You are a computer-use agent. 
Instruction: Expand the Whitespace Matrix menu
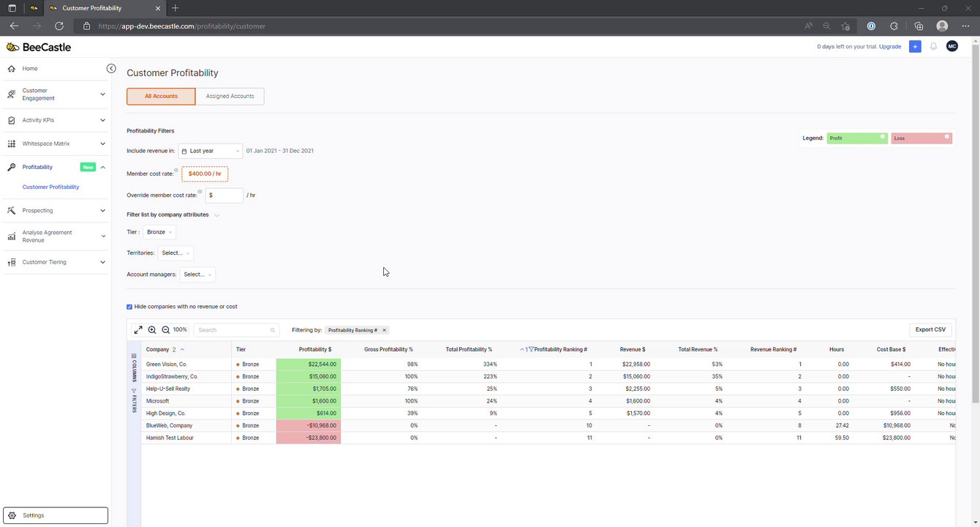(x=55, y=143)
